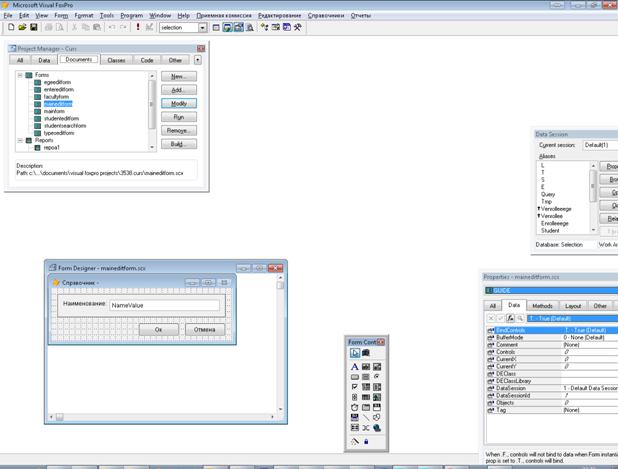Screen dimensions: 618x469
Task: Select the Image control tool
Action: pyautogui.click(x=377, y=397)
